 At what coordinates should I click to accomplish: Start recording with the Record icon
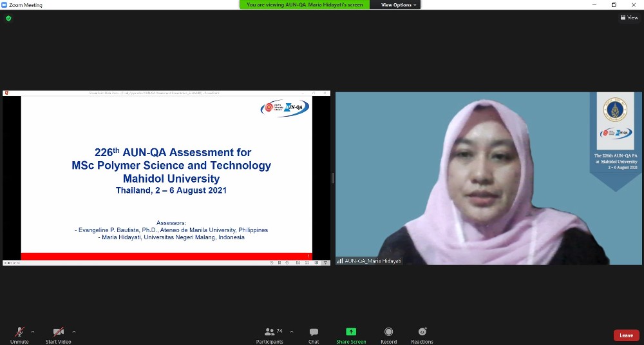(x=388, y=331)
